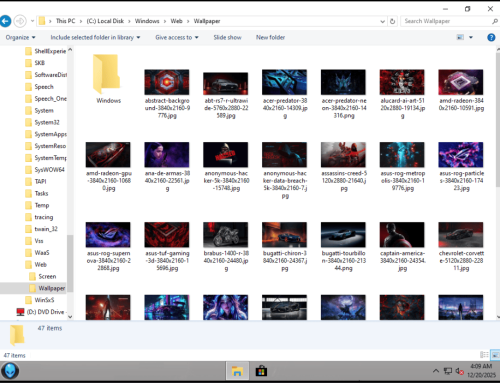Select brabus-1400-r motorcycle thumbnail

coord(226,235)
